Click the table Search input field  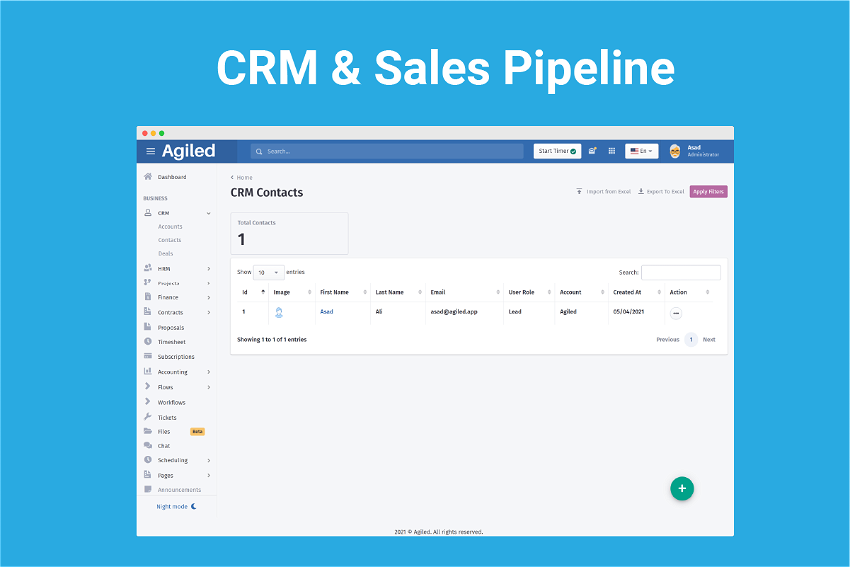tap(680, 272)
